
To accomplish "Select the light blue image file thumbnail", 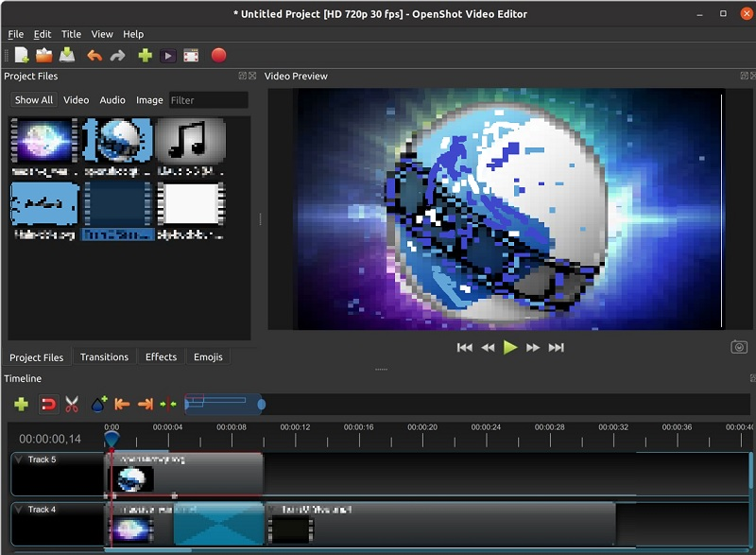I will 44,203.
